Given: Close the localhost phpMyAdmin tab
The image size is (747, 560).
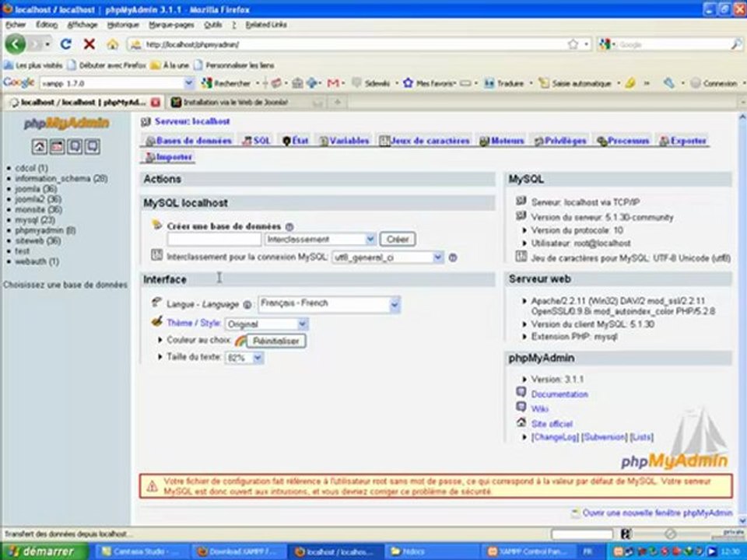Looking at the screenshot, I should 156,103.
